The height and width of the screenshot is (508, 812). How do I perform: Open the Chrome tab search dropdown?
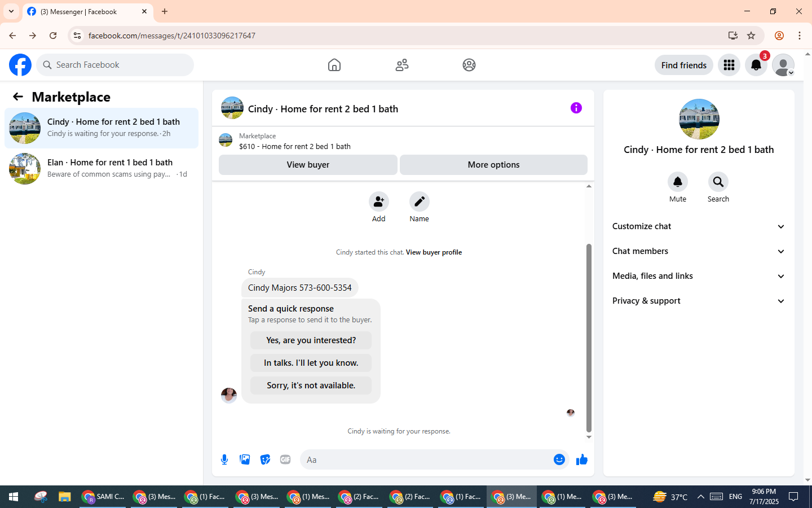click(11, 11)
